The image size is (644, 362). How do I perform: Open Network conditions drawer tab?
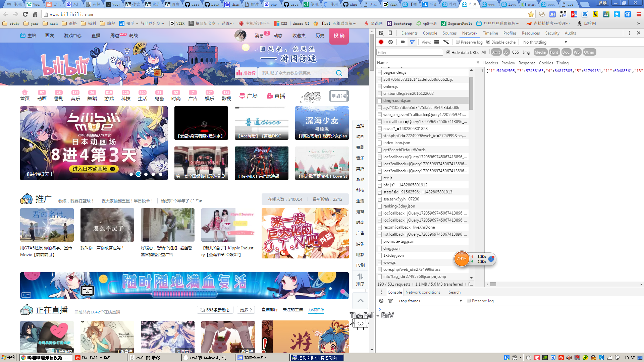(423, 292)
